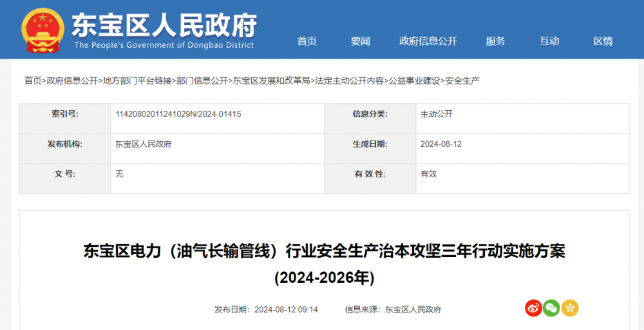The height and width of the screenshot is (330, 644).
Task: Open 公益事业建设 breadcrumb link
Action: point(415,81)
